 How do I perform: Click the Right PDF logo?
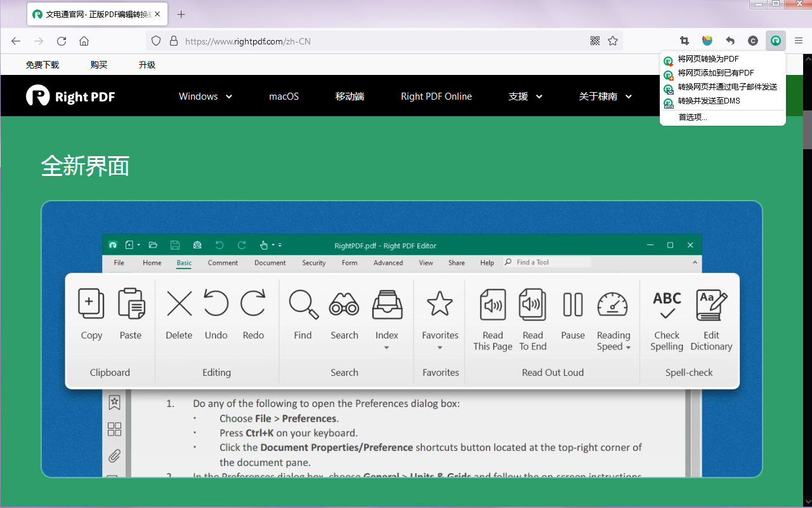pos(70,96)
